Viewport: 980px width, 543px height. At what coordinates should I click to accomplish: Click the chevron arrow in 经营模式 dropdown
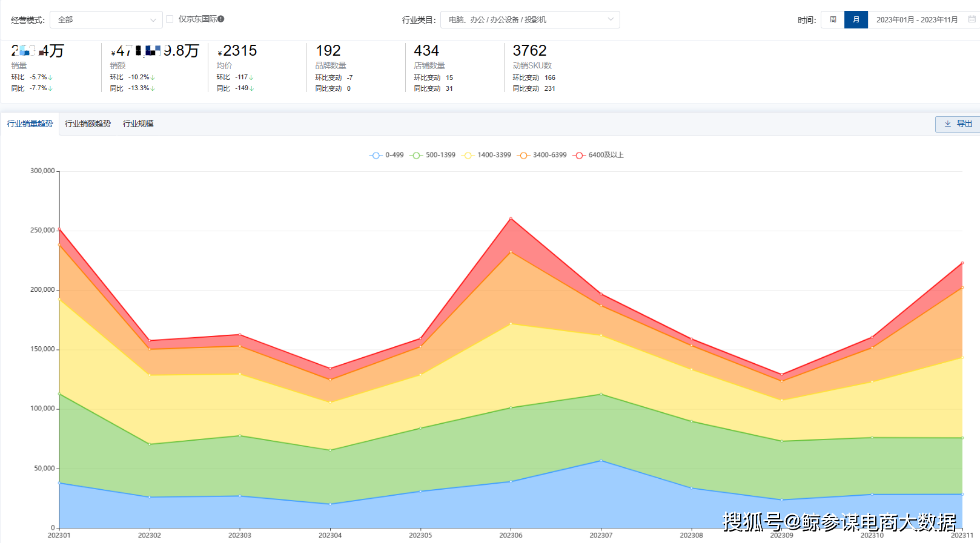153,20
